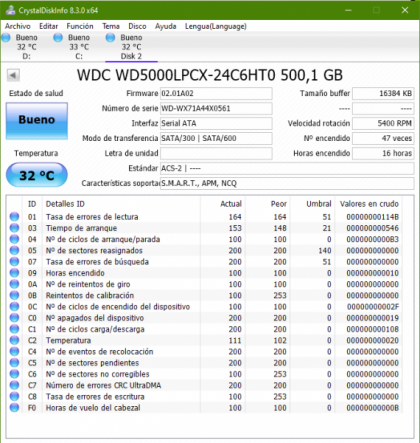Minimize the CrystalDiskInfo window
The width and height of the screenshot is (420, 443).
click(x=348, y=10)
